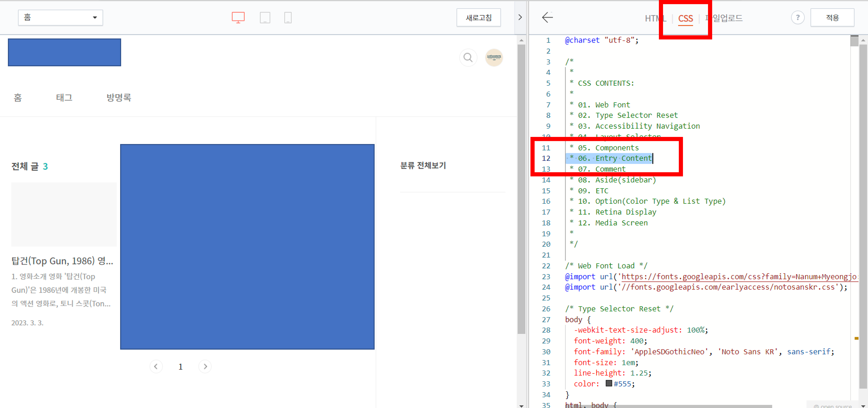Image resolution: width=868 pixels, height=408 pixels.
Task: Open the 방명록 guestbook menu
Action: click(119, 98)
